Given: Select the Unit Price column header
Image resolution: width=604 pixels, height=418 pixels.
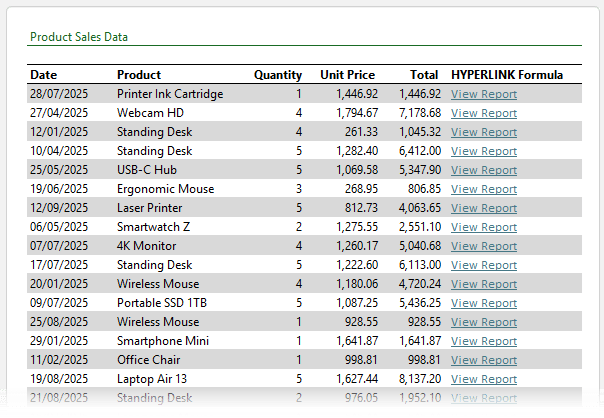Looking at the screenshot, I should click(347, 75).
